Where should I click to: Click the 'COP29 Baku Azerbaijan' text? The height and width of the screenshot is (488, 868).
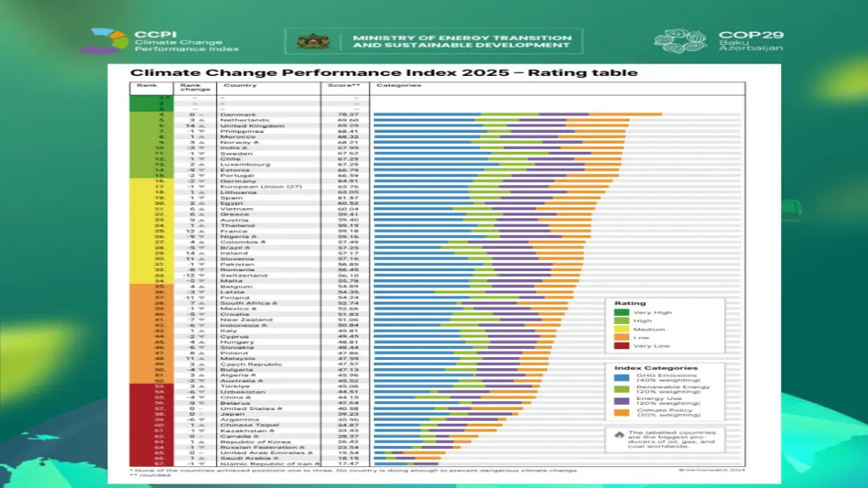coord(751,40)
